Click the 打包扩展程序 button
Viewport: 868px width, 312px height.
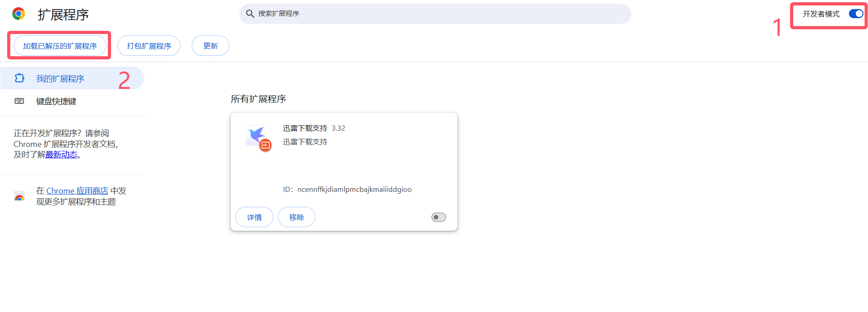pos(149,46)
